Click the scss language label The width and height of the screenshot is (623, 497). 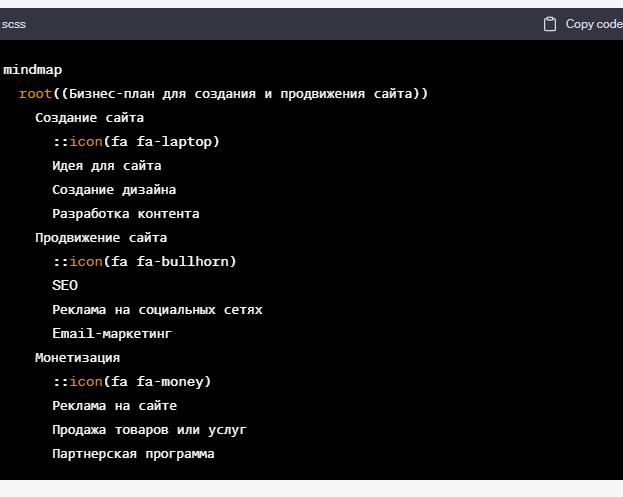[x=14, y=24]
